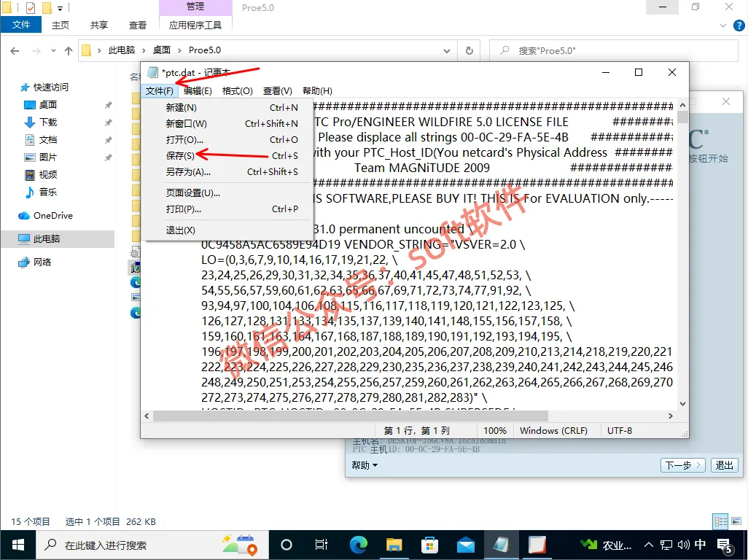
Task: Refresh the Proe5.0 folder view
Action: tap(470, 50)
